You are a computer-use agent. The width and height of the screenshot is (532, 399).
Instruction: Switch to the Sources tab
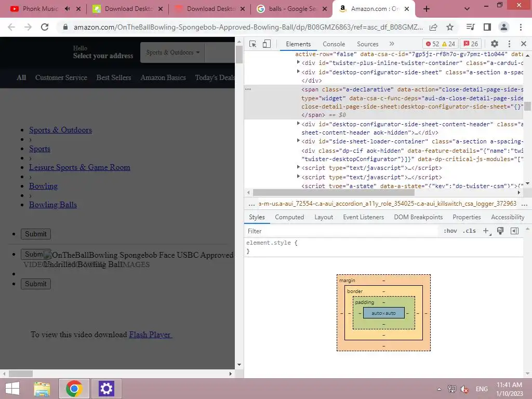(x=367, y=44)
